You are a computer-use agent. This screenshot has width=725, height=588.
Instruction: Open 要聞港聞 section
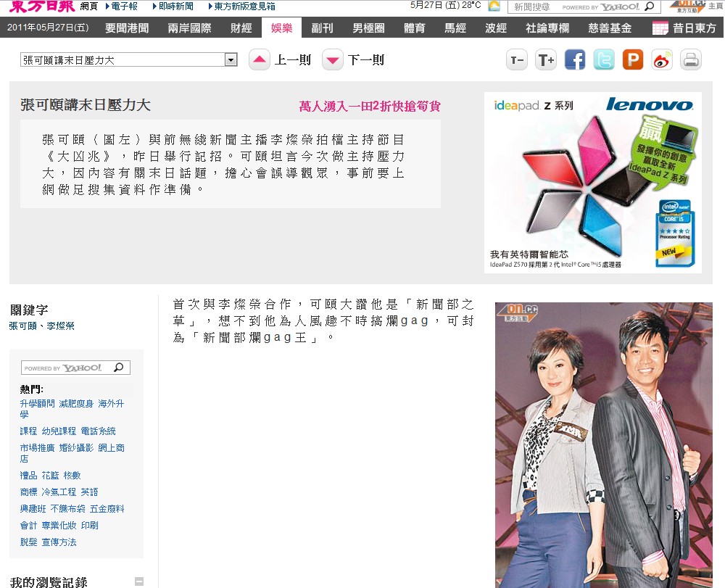(x=127, y=28)
